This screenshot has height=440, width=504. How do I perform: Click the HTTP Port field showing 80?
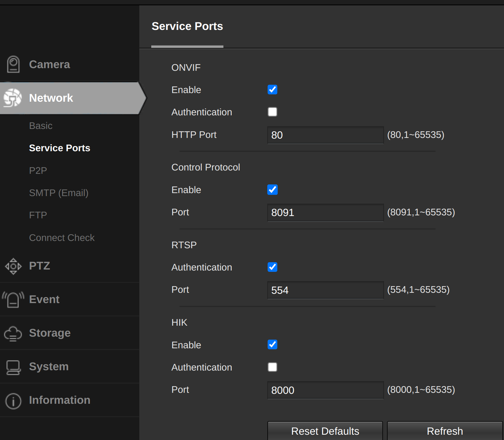(x=325, y=135)
